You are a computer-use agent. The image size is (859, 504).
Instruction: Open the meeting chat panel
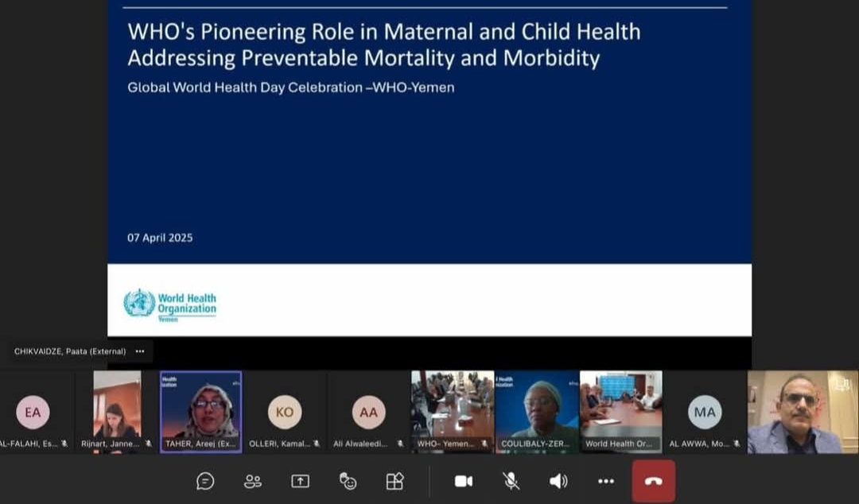(x=205, y=482)
